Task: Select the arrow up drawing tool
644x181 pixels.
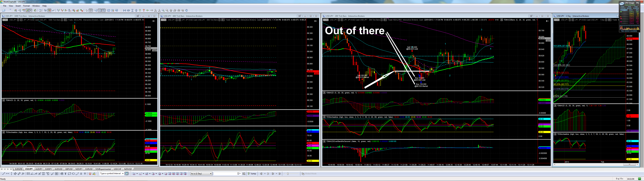Action: pos(85,174)
